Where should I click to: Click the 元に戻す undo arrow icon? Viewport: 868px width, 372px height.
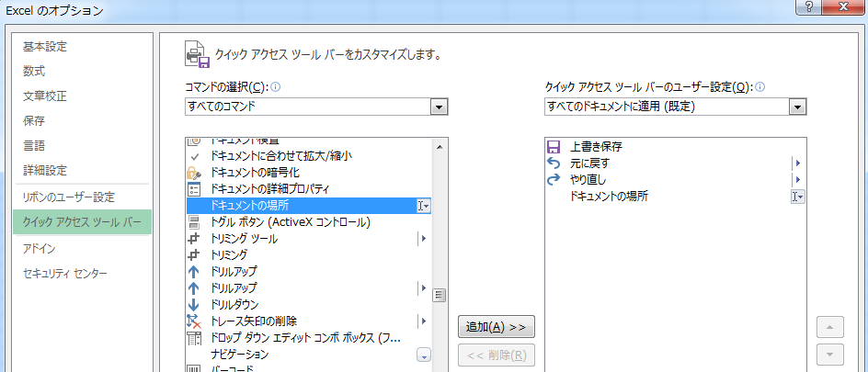pyautogui.click(x=553, y=163)
